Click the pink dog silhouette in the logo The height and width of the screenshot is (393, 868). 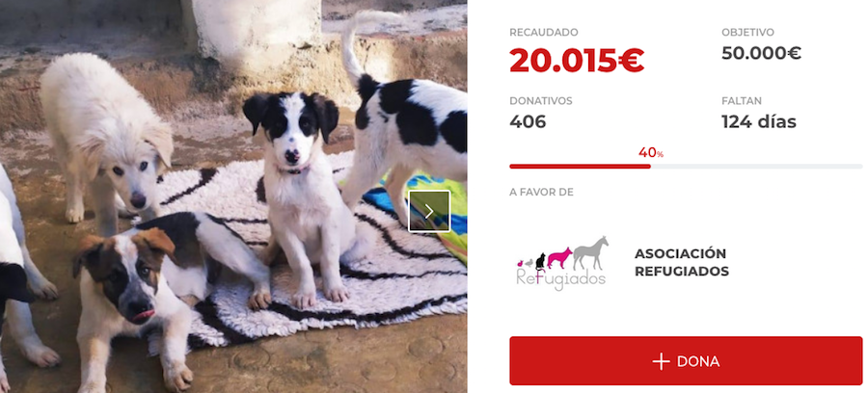click(559, 258)
